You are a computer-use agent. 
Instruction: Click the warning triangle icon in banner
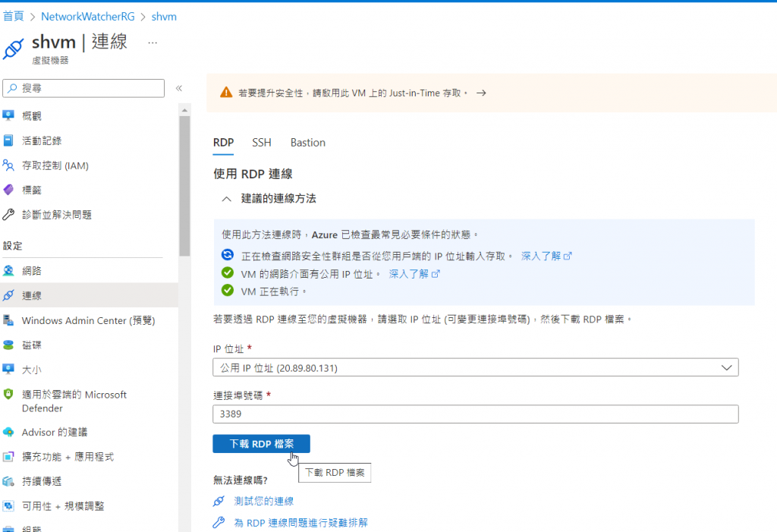(226, 93)
